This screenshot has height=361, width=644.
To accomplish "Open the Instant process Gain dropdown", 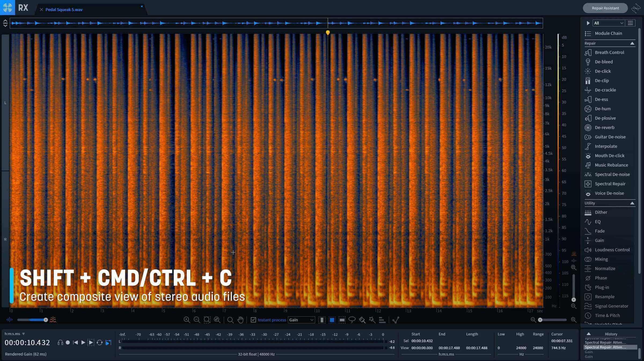I will [301, 320].
